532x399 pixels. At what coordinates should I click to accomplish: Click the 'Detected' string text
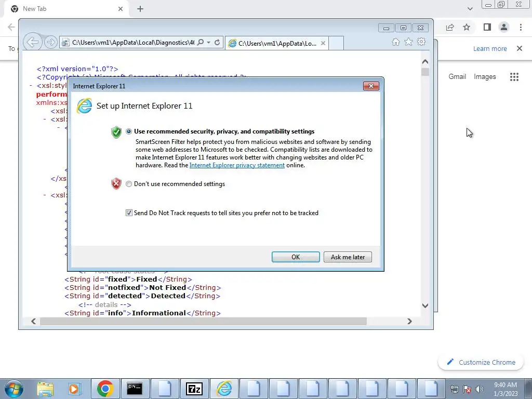tap(168, 296)
